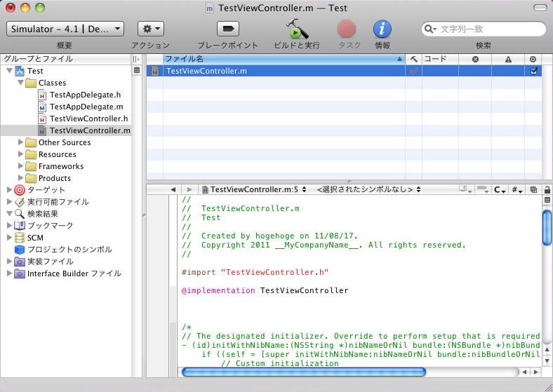The height and width of the screenshot is (392, 553).
Task: Click the toolbar toggle pill button in title bar
Action: [x=540, y=8]
